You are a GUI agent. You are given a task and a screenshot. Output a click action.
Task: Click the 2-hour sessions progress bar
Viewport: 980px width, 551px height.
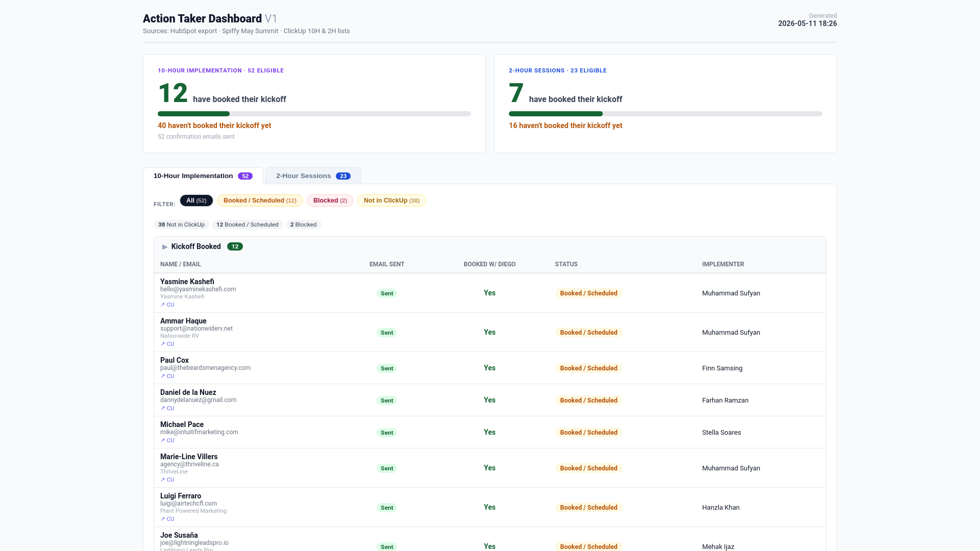coord(666,114)
